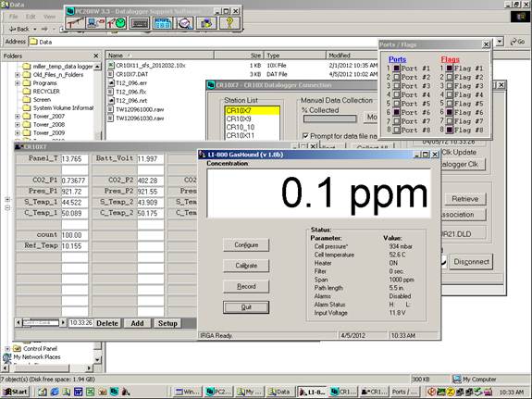This screenshot has width=532, height=399.
Task: Click the Setup button in CR10X7 window
Action: (167, 323)
